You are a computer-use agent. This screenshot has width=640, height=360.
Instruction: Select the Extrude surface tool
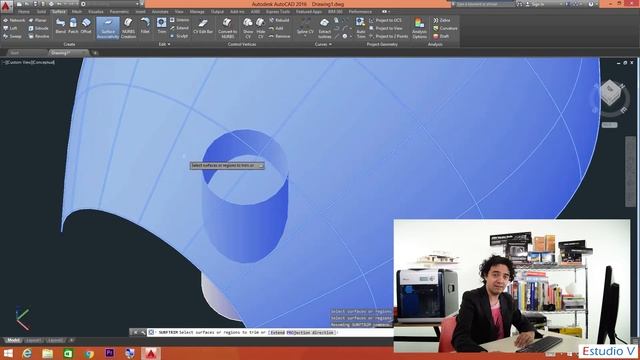coord(38,28)
